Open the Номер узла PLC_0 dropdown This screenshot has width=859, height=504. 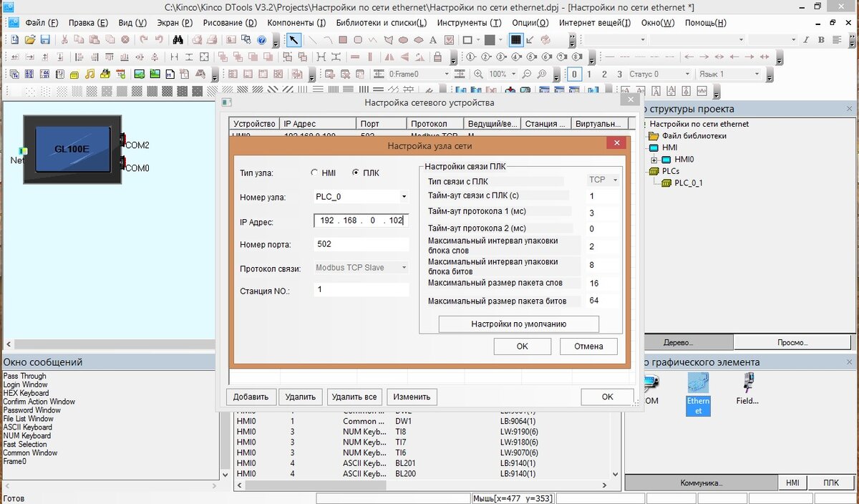tap(404, 196)
